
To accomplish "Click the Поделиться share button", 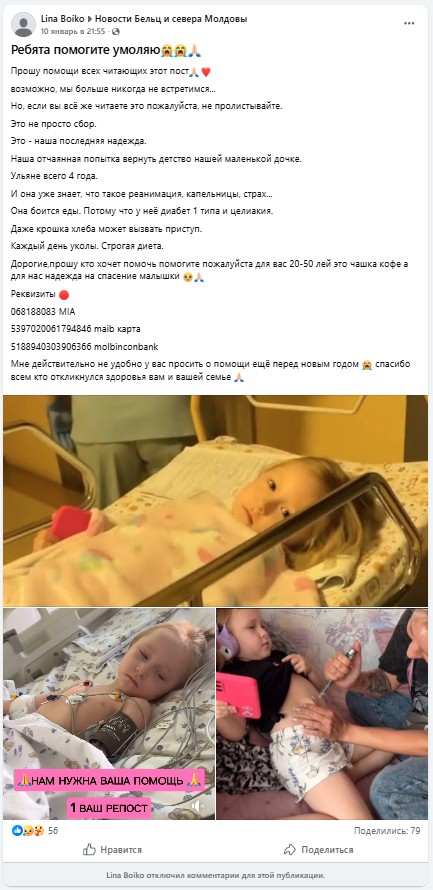I will [318, 850].
